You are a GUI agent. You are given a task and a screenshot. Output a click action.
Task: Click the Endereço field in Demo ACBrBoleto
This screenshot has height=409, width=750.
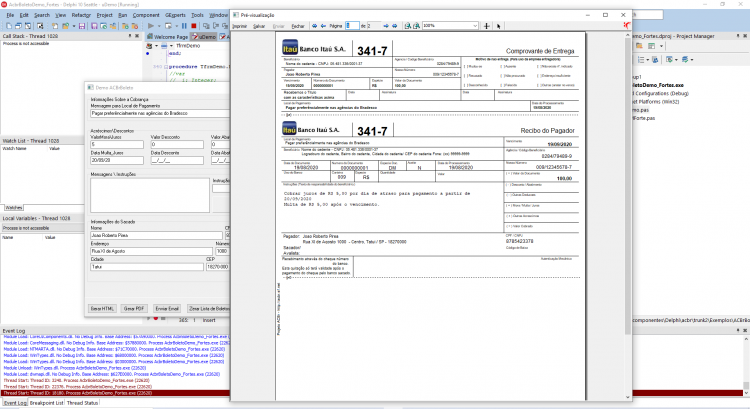151,251
